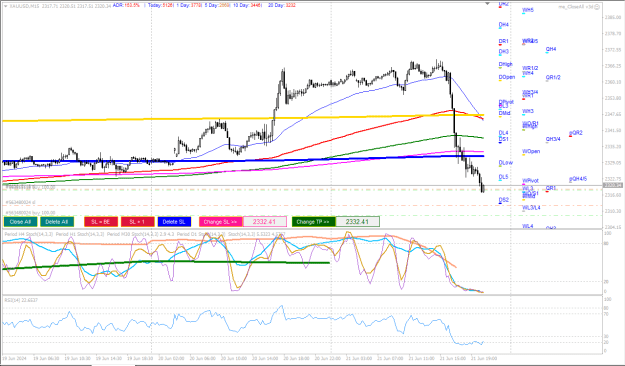Click the 2385.00 price scale value

[x=612, y=18]
